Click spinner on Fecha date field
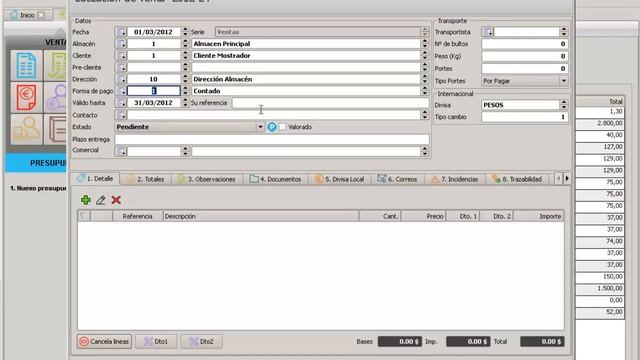 click(185, 32)
